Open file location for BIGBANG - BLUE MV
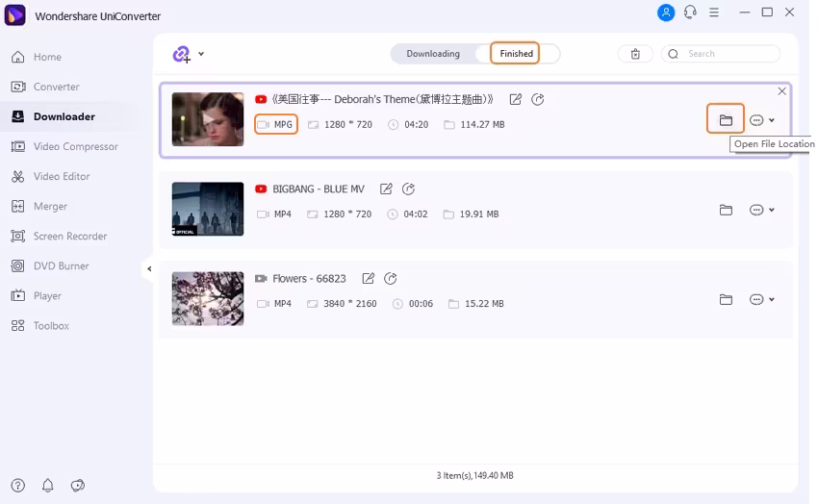This screenshot has width=818, height=504. (726, 210)
